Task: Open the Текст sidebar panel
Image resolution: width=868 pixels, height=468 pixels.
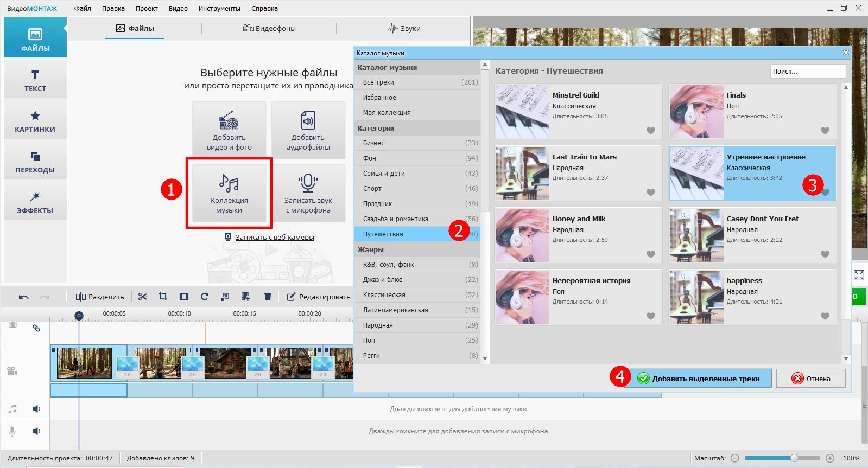Action: [35, 80]
